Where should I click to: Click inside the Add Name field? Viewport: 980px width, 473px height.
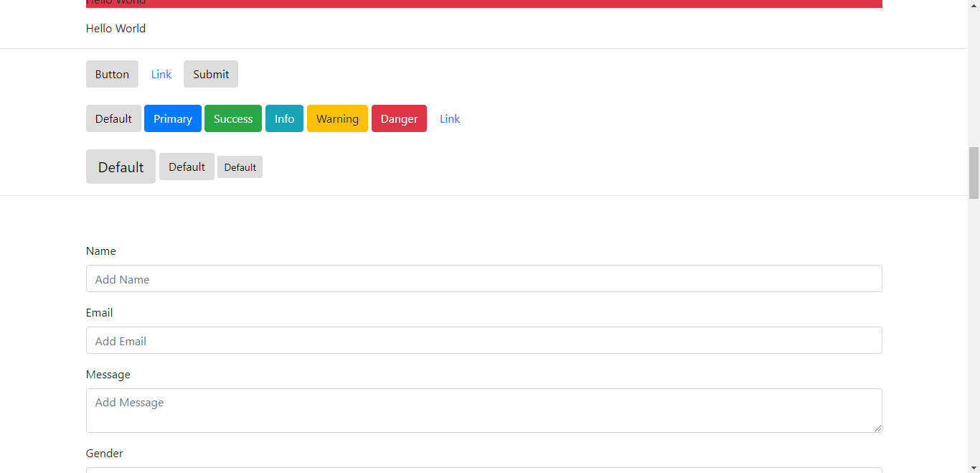tap(484, 278)
